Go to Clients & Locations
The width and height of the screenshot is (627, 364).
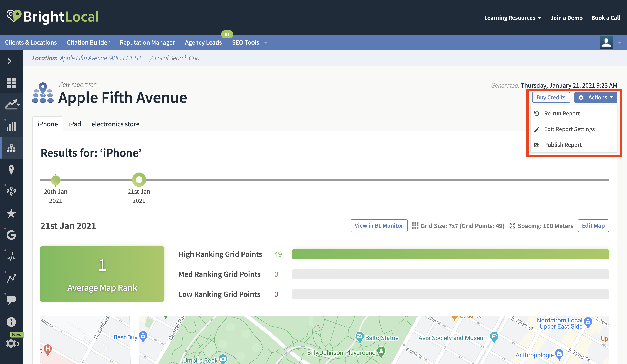click(x=31, y=42)
